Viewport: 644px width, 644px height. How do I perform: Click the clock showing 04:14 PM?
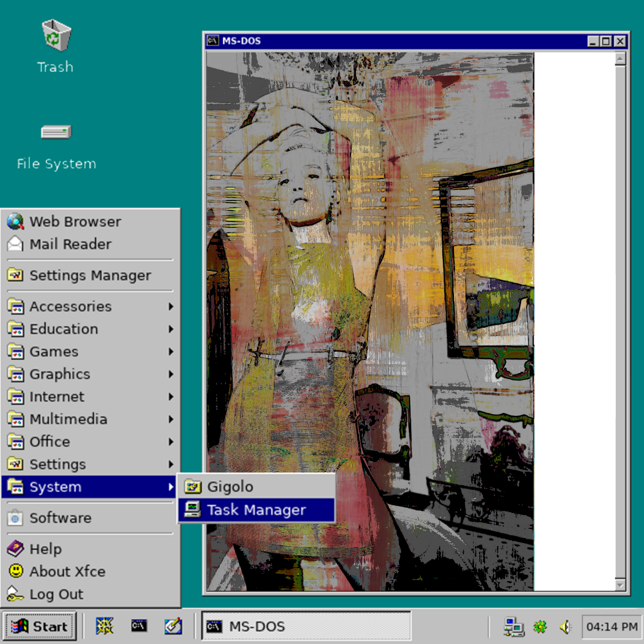[611, 627]
